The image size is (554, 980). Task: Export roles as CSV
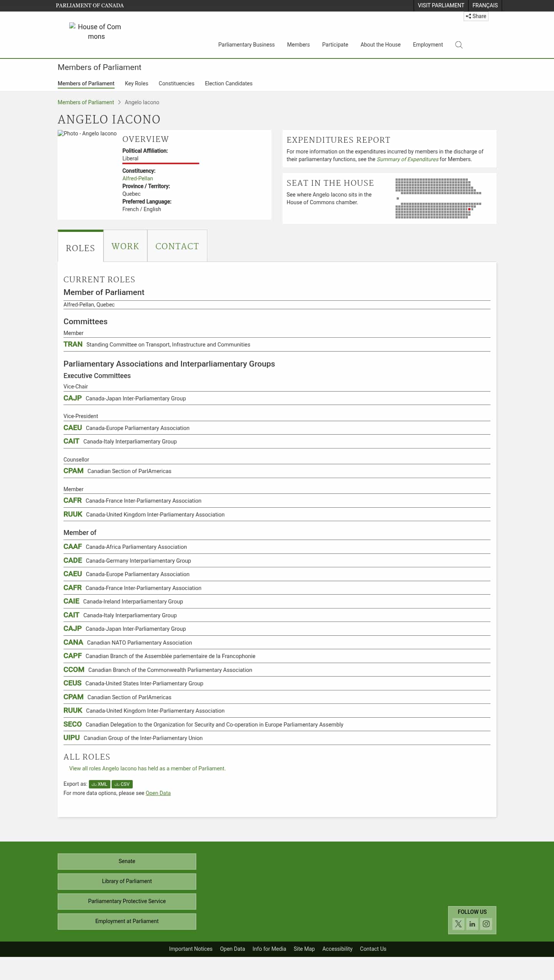(x=122, y=784)
